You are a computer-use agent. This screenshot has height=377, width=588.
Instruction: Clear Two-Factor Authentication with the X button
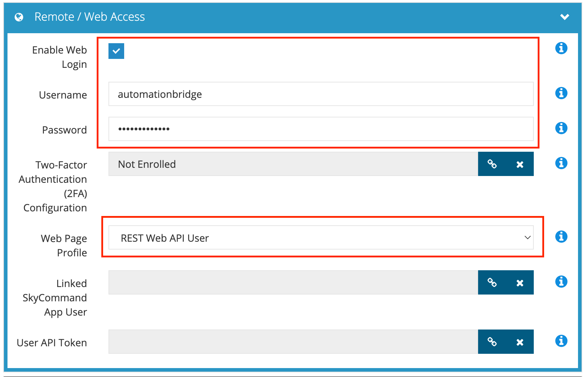point(520,164)
